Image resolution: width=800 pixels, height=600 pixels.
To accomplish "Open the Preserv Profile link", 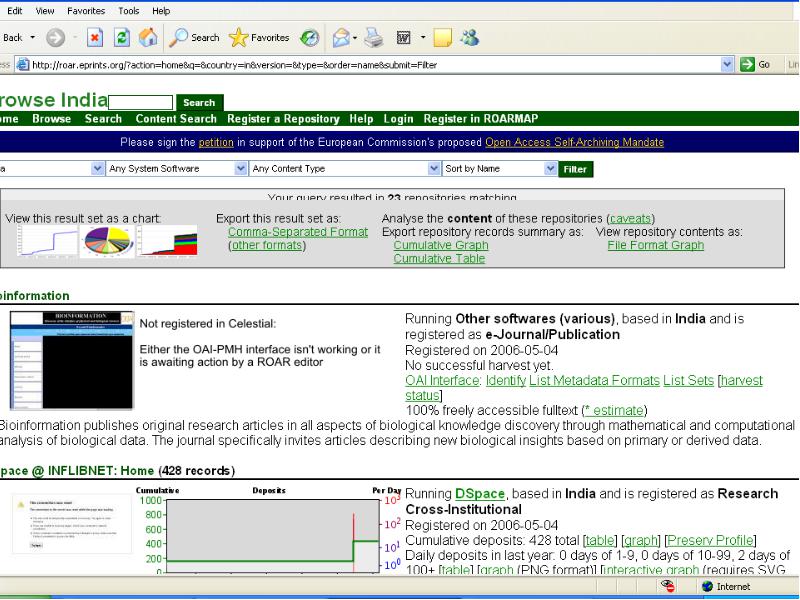I will click(x=710, y=540).
